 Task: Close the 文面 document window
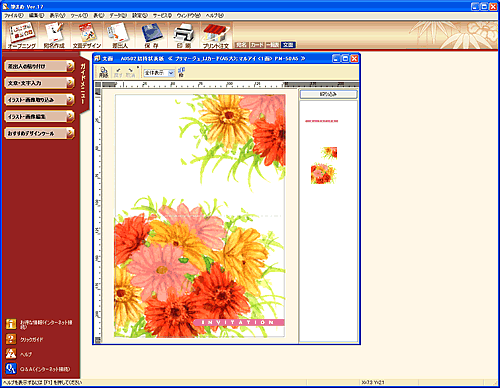point(354,59)
